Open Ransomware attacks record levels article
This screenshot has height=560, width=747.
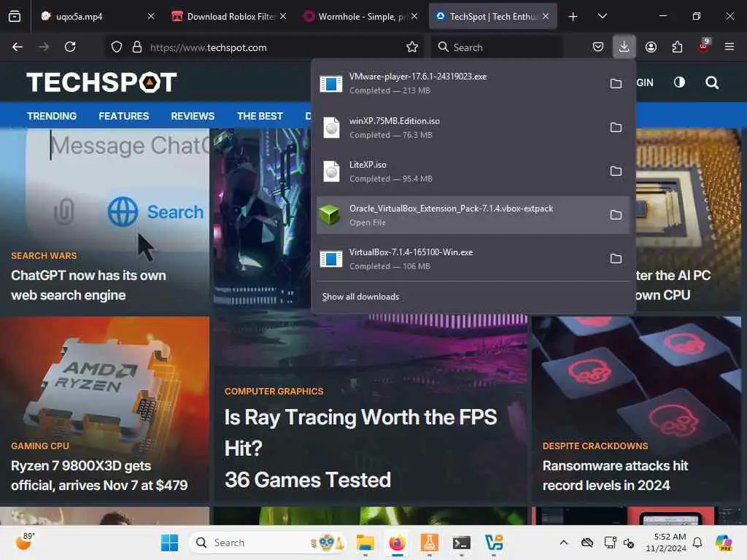pyautogui.click(x=615, y=475)
